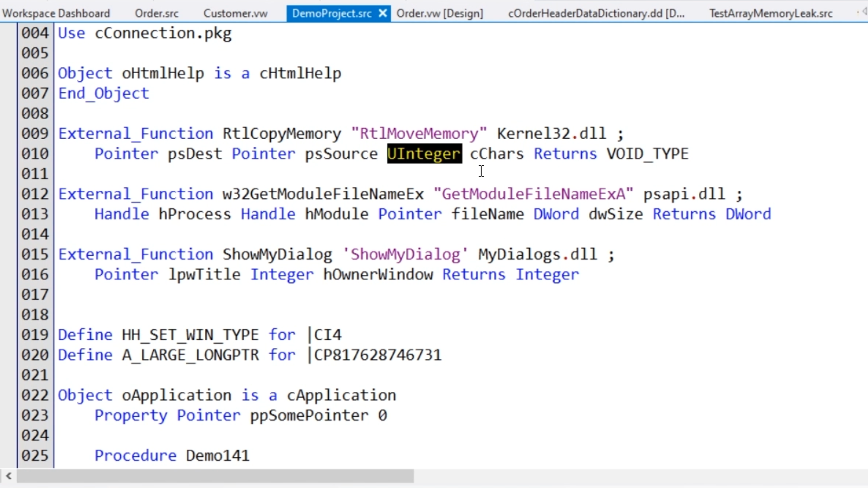Open the Order.vw [Design] tab
Image resolution: width=868 pixels, height=488 pixels.
tap(439, 13)
